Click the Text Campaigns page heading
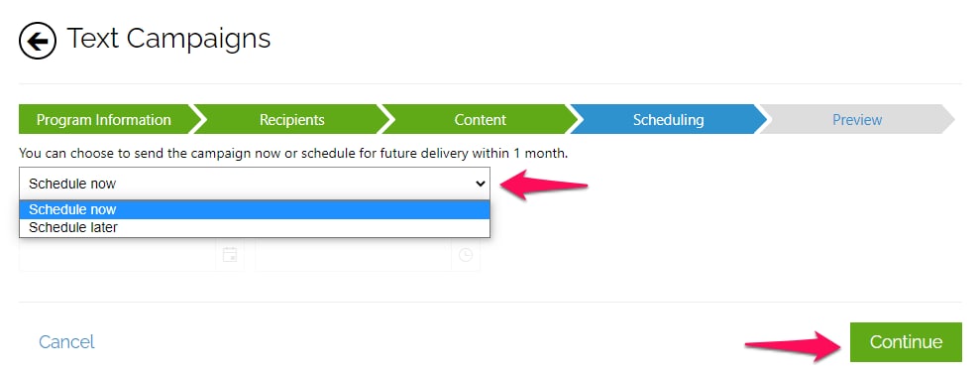The height and width of the screenshot is (374, 980). tap(168, 39)
